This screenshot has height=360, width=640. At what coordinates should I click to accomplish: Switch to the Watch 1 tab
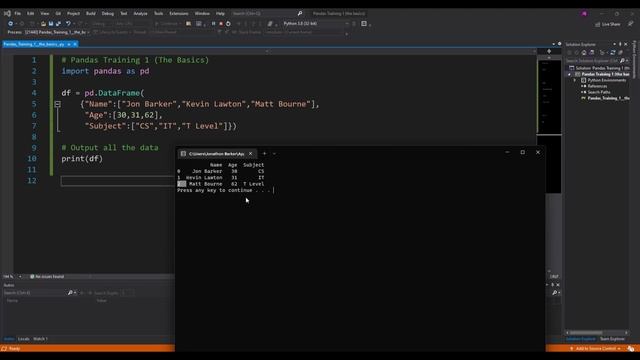click(x=40, y=339)
